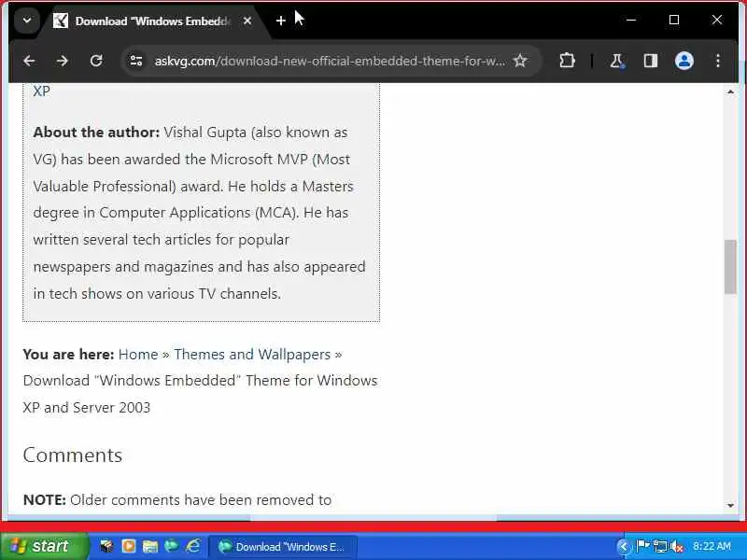Maximize the Chrome window
747x560 pixels.
coord(674,20)
